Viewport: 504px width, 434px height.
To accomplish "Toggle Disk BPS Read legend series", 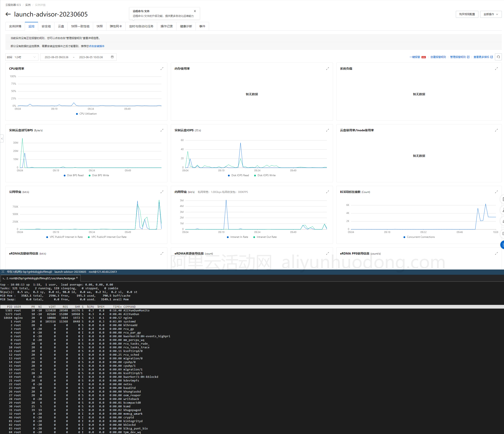I will click(73, 175).
